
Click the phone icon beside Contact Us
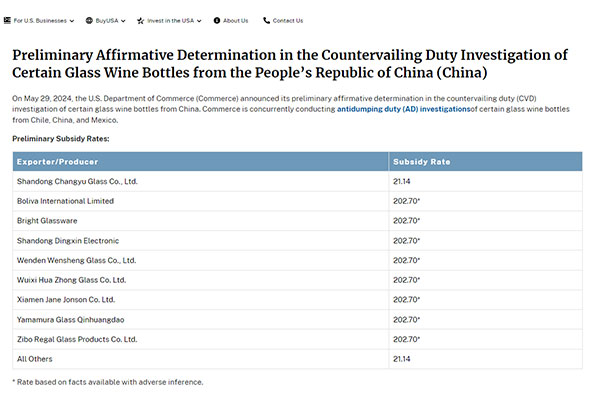pos(267,21)
